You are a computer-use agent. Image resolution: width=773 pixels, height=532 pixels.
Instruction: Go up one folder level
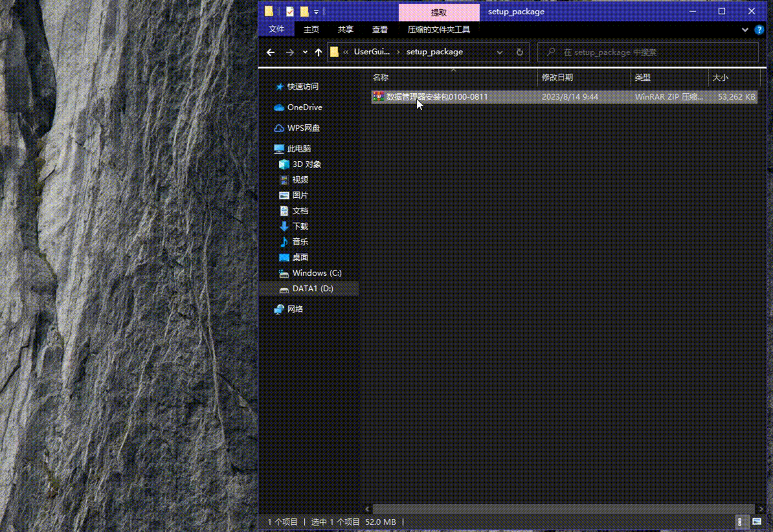(319, 52)
